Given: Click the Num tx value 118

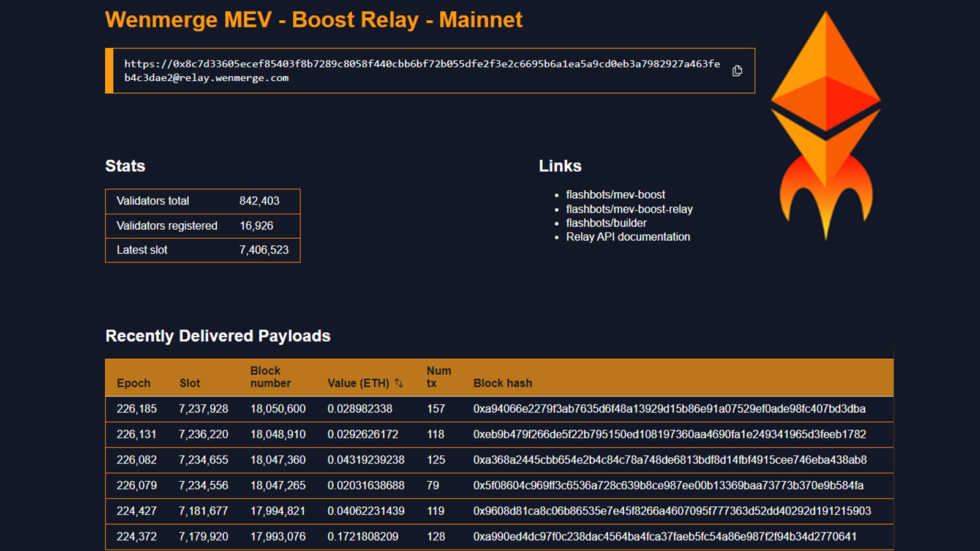Looking at the screenshot, I should [x=435, y=435].
